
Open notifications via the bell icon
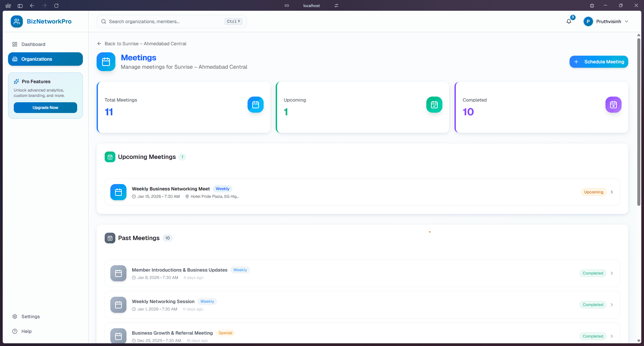(x=568, y=21)
